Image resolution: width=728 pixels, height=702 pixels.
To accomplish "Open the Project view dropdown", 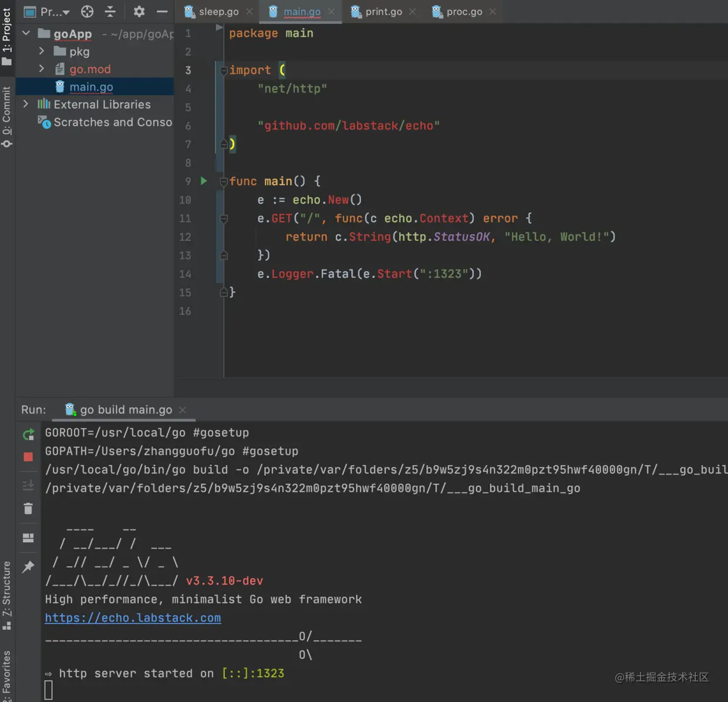I will point(48,12).
